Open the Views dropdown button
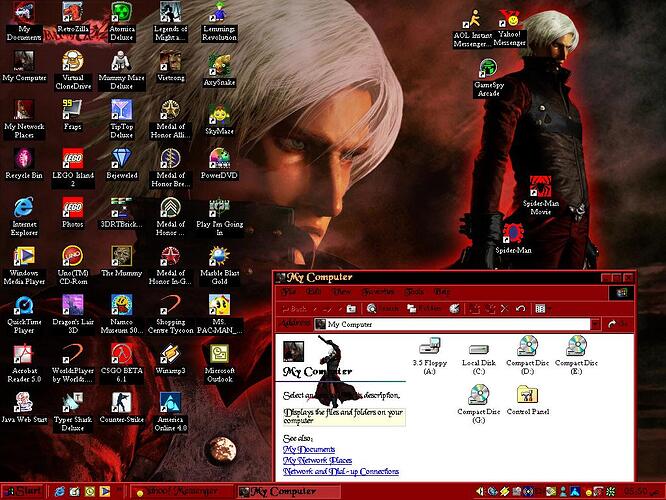The height and width of the screenshot is (500, 666). pos(542,308)
